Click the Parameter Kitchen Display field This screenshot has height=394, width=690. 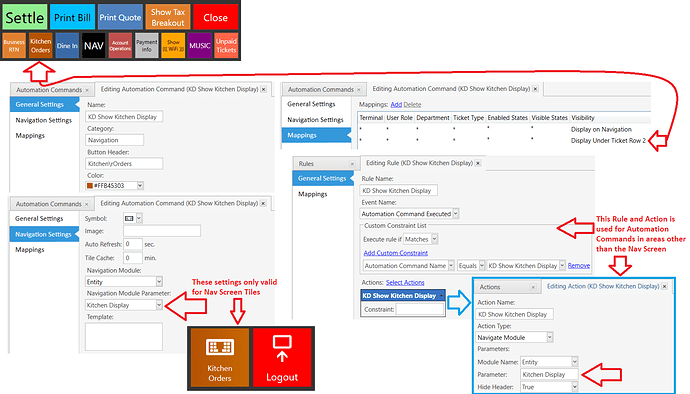pyautogui.click(x=549, y=375)
